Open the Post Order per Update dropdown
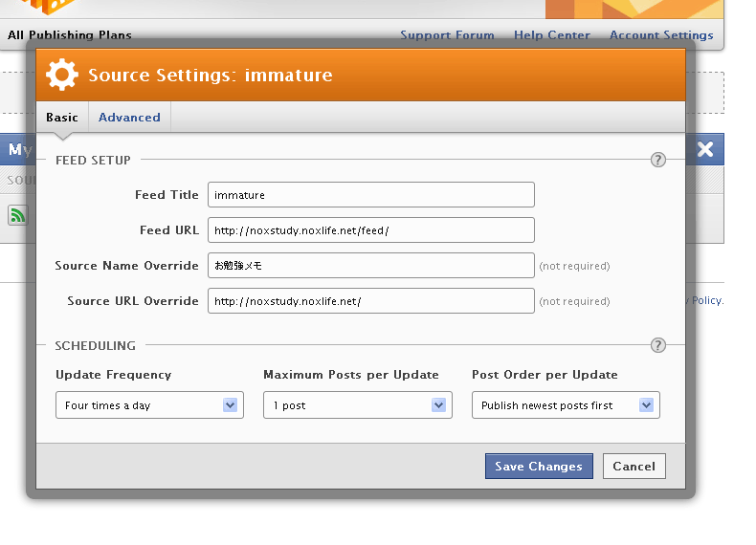The height and width of the screenshot is (545, 756). (x=565, y=405)
